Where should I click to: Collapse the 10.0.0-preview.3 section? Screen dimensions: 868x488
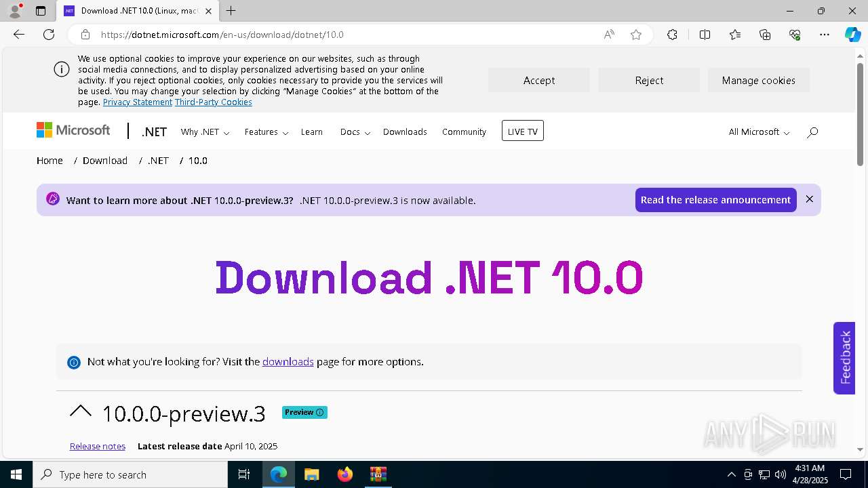80,411
